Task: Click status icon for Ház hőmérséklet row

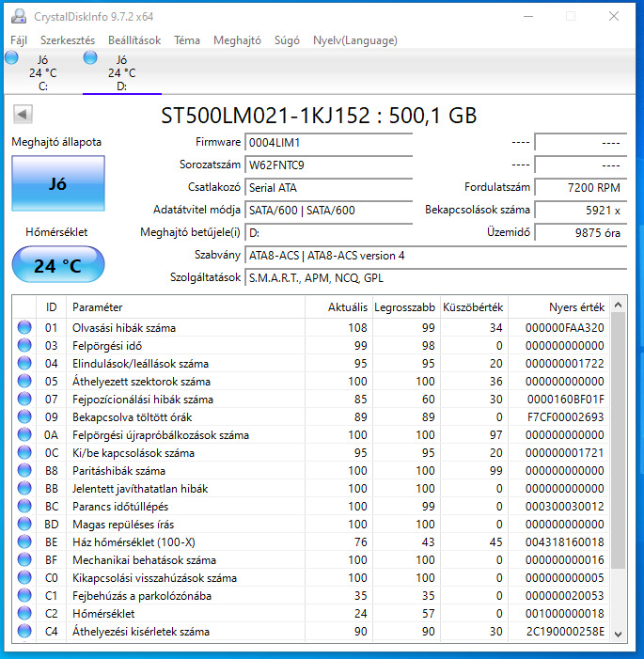Action: tap(24, 541)
